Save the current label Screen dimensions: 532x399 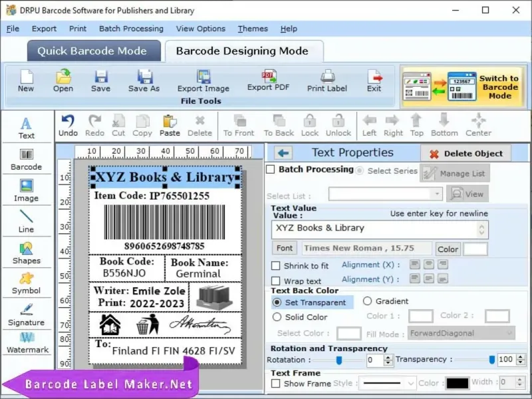click(101, 80)
